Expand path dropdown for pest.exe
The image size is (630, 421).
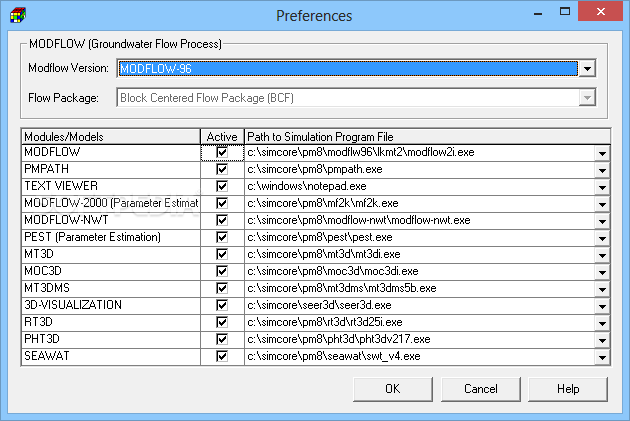point(602,238)
